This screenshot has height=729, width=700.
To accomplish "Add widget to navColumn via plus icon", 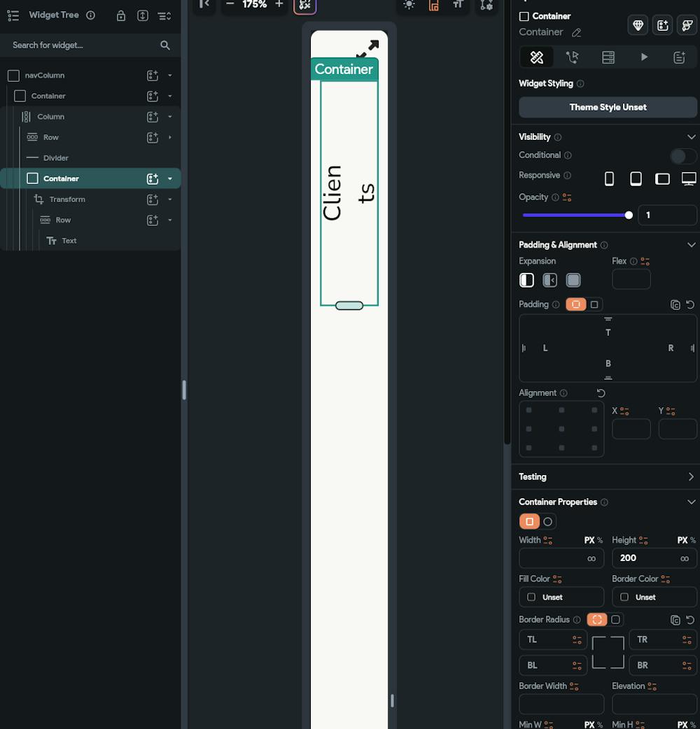I will (153, 76).
